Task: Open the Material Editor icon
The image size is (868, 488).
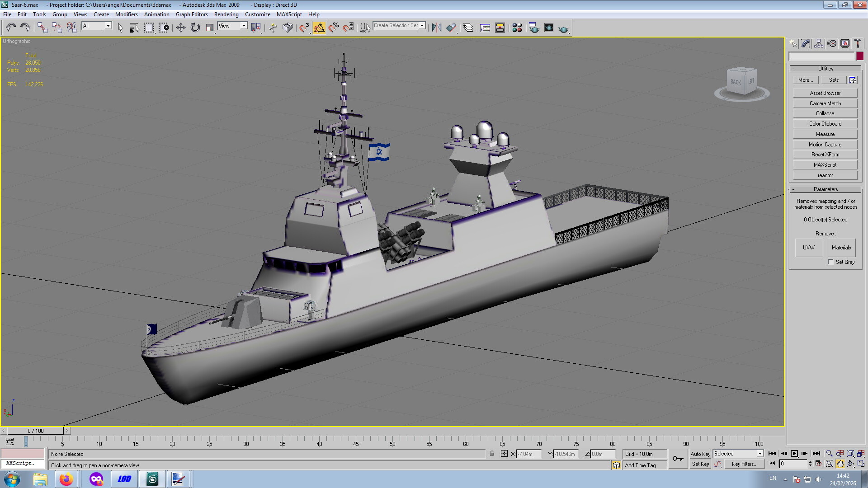Action: tap(517, 28)
